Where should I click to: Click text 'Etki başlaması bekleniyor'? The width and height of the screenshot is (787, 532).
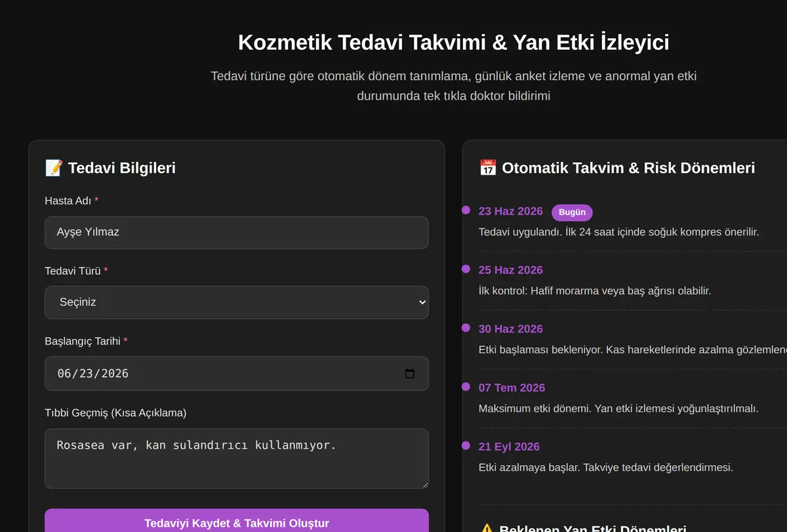[633, 350]
